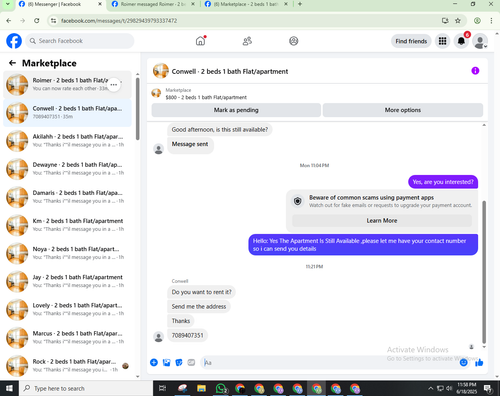Open the Chrome profile icon
Screen dimensions: 500x396
tap(477, 21)
